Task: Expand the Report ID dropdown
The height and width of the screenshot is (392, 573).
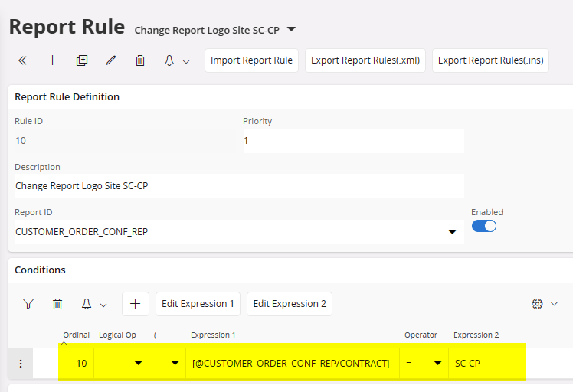Action: (452, 231)
